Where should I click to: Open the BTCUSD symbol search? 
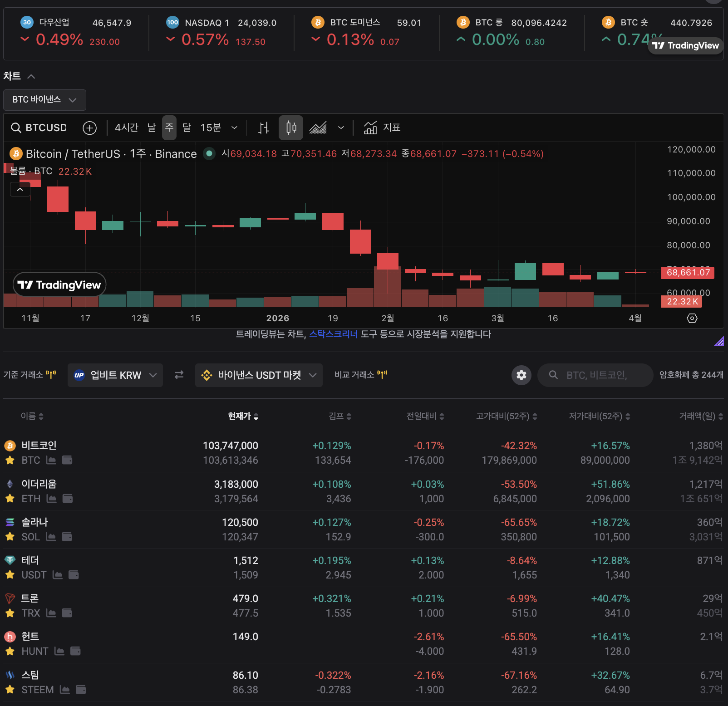click(x=39, y=128)
